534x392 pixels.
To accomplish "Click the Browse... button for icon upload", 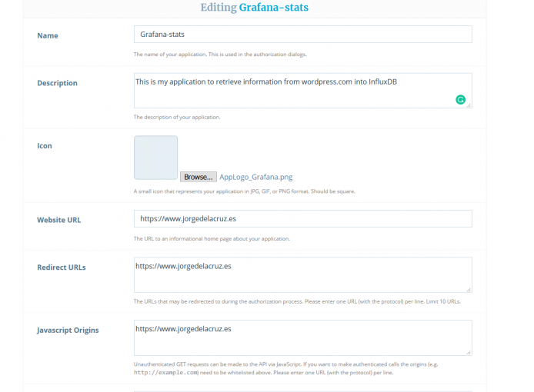I will click(199, 177).
